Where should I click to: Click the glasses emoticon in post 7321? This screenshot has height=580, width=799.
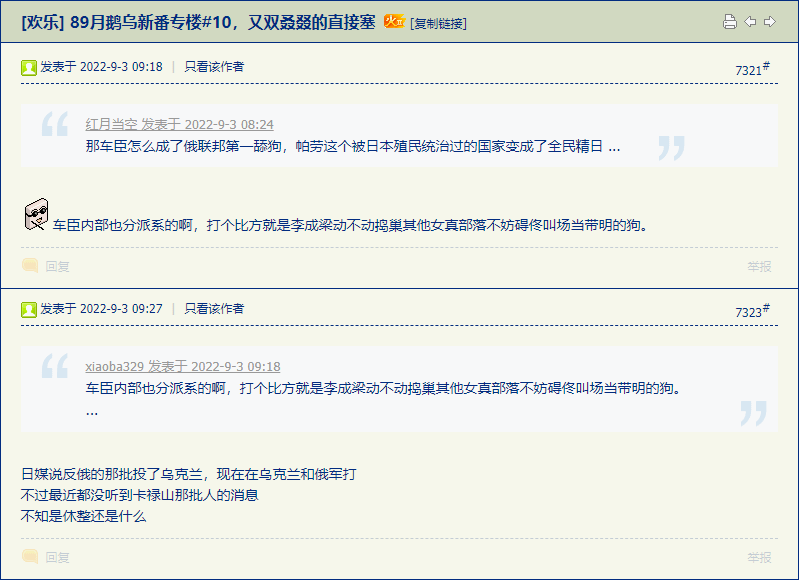click(x=36, y=215)
